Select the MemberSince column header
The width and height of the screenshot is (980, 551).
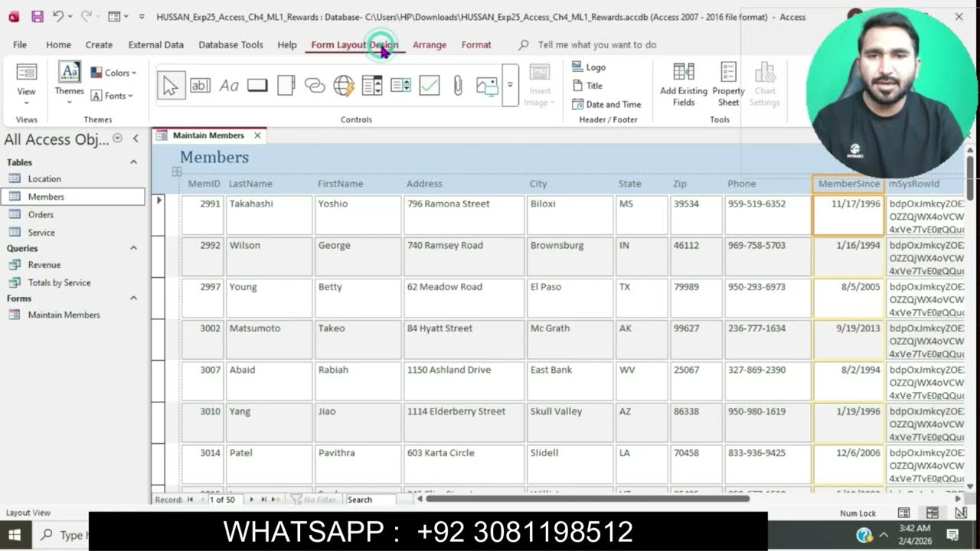click(x=848, y=184)
